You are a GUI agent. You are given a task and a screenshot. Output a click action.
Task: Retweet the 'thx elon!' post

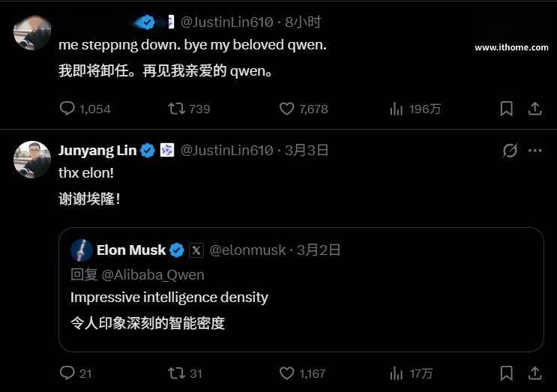[x=176, y=373]
